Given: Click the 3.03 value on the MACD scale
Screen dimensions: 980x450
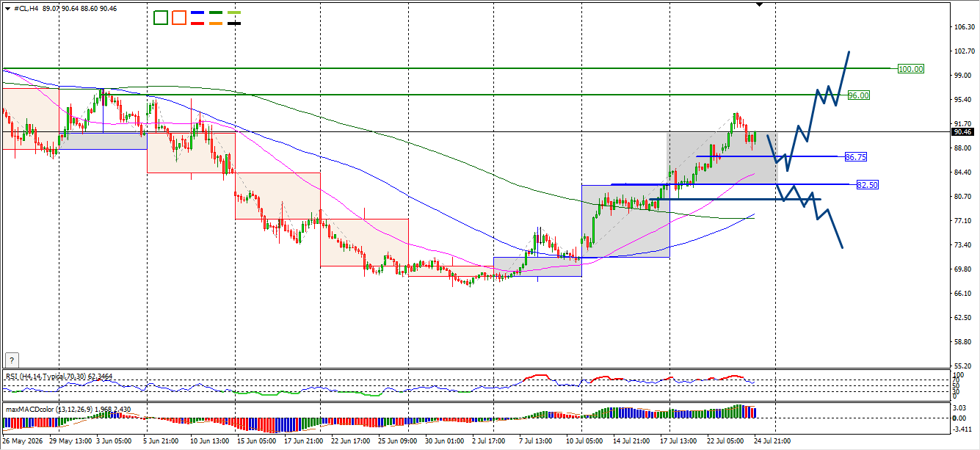Looking at the screenshot, I should (x=960, y=407).
